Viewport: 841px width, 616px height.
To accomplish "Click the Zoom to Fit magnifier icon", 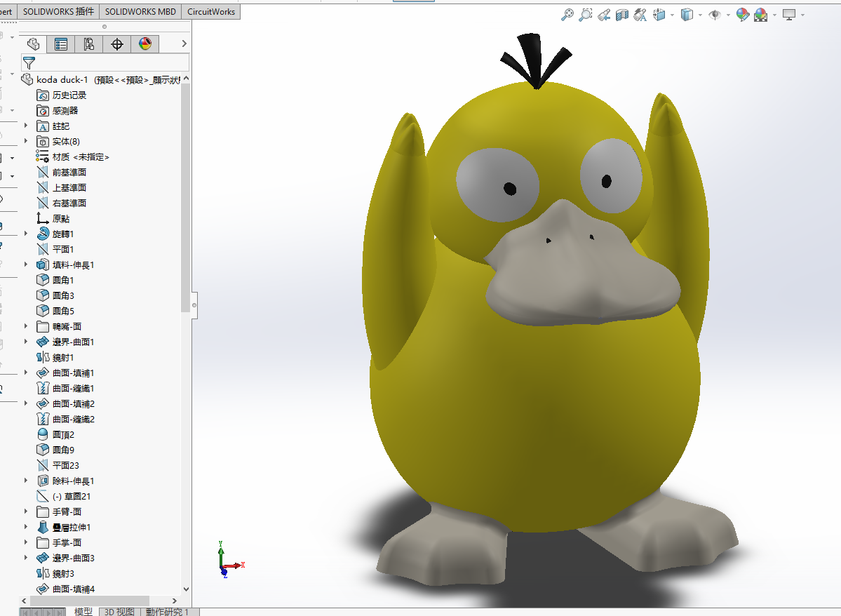I will [x=567, y=15].
